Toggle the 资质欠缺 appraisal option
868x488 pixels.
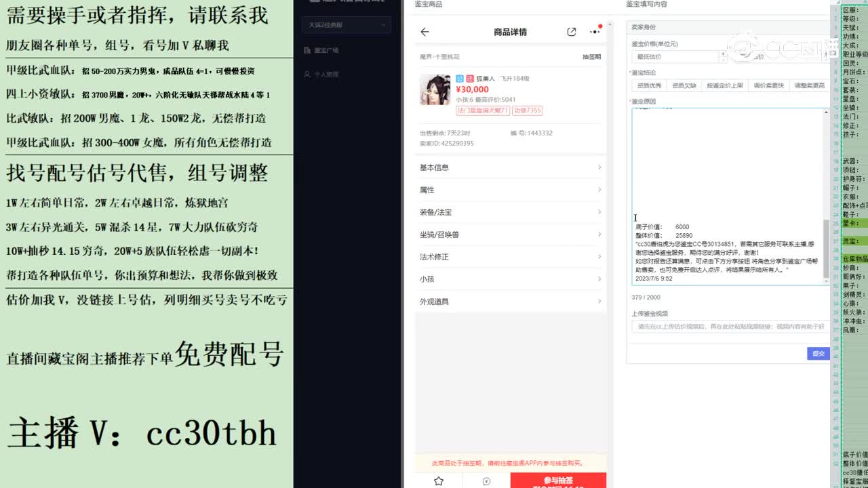pyautogui.click(x=684, y=86)
